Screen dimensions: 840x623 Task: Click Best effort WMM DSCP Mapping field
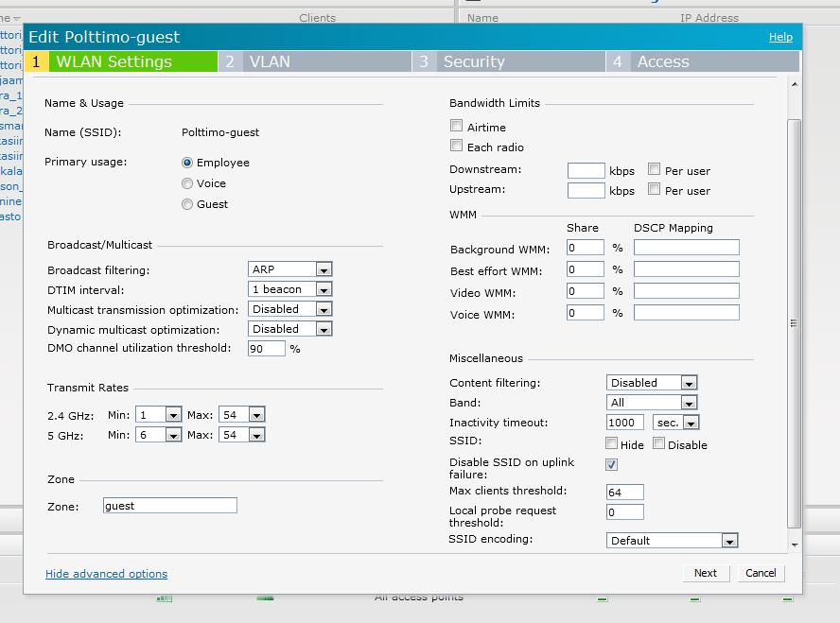(x=687, y=269)
